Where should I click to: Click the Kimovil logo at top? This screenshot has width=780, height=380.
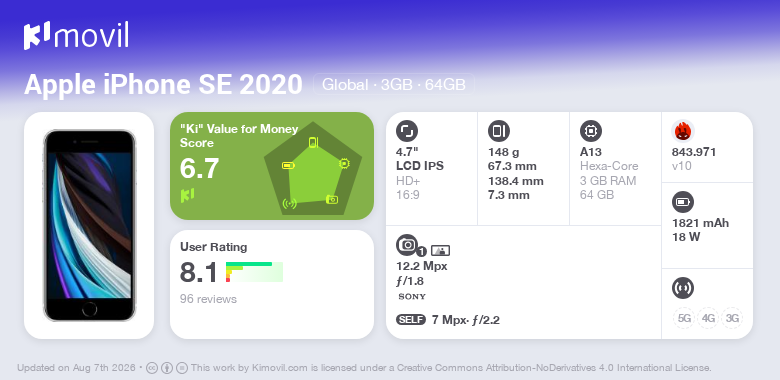76,36
